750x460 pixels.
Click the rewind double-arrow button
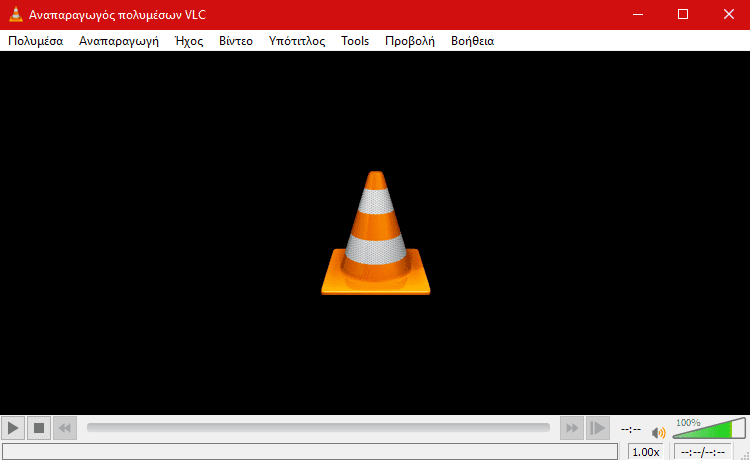(x=65, y=428)
